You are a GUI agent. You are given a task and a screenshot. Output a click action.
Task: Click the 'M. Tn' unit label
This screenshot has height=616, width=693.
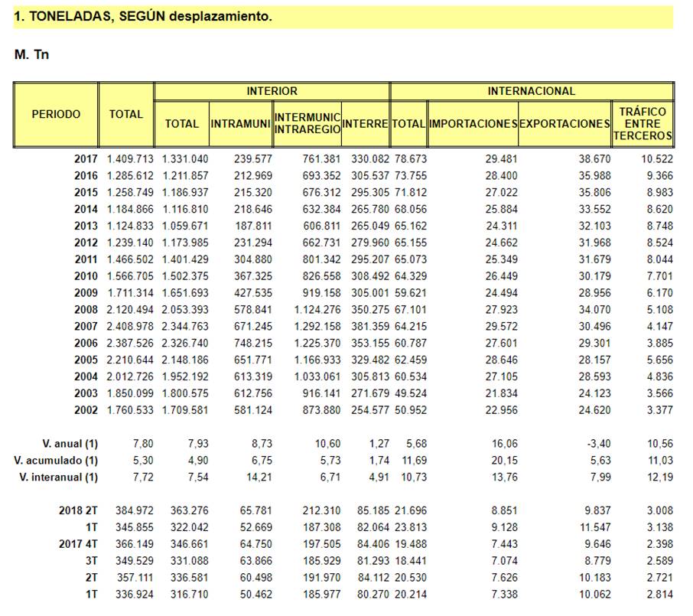pos(31,55)
